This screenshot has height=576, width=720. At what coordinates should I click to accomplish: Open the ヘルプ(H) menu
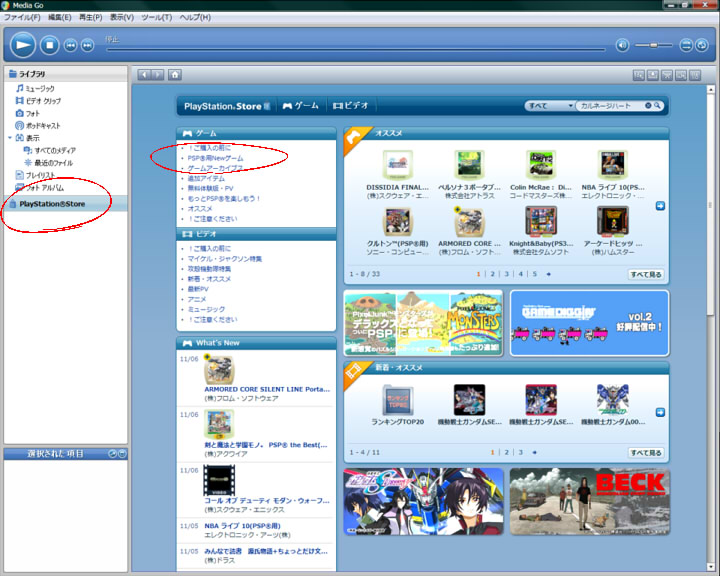[x=195, y=17]
